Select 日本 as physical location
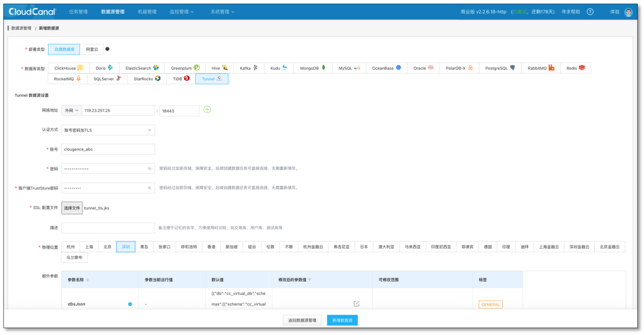Viewport: 644px width, 335px height. point(364,247)
